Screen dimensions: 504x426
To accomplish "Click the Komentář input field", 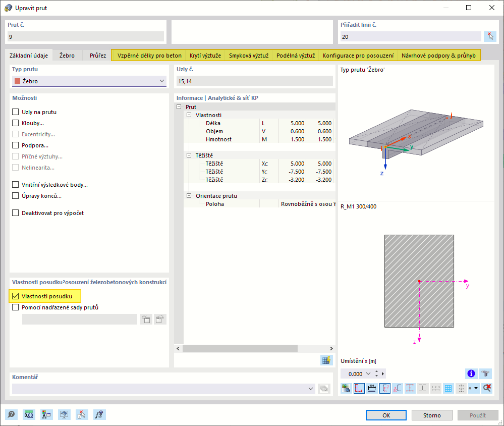I will click(163, 389).
